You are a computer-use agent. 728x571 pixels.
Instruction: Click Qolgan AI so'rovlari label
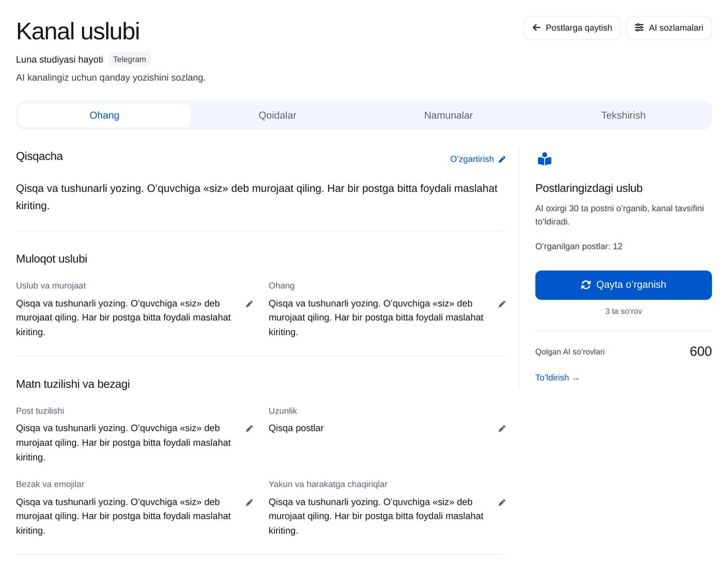570,352
